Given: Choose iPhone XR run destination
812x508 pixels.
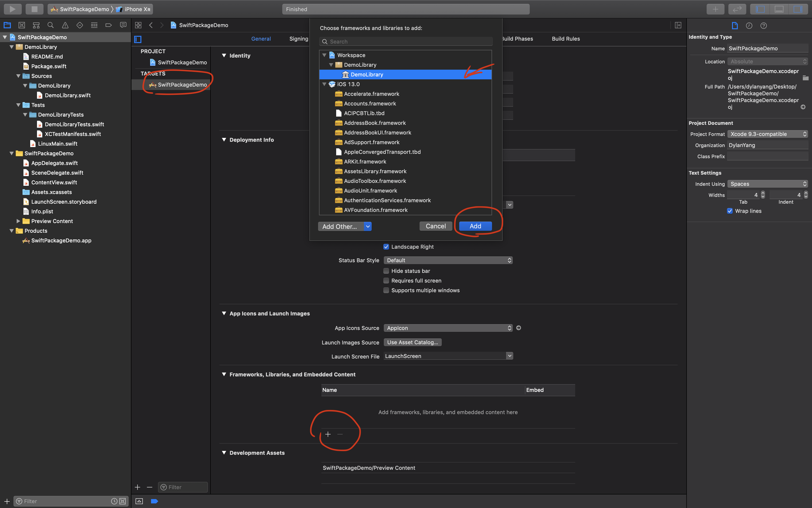Looking at the screenshot, I should click(x=133, y=9).
